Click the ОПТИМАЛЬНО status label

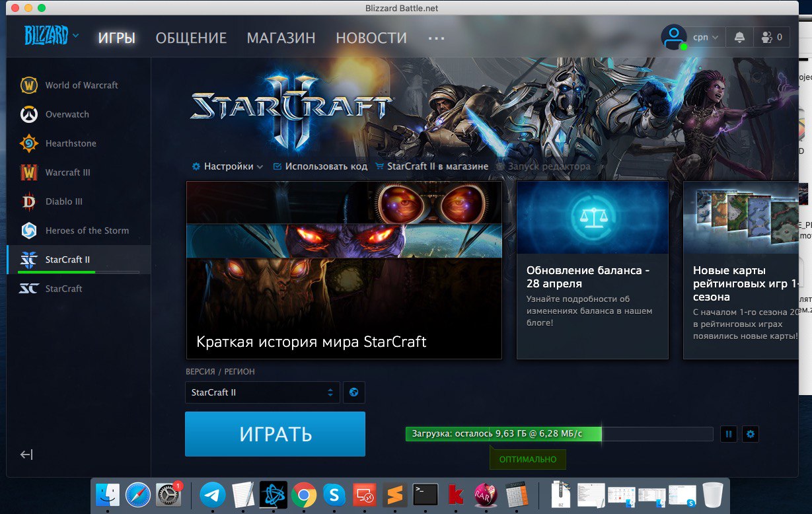(x=528, y=459)
